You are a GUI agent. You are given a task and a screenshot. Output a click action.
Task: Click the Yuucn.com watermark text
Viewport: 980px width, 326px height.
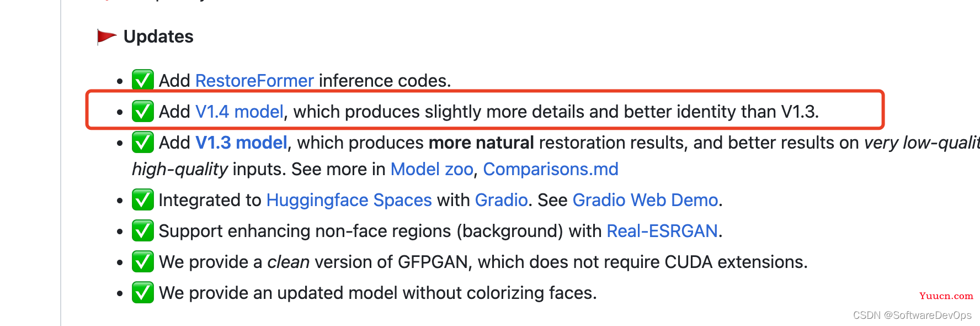point(946,296)
